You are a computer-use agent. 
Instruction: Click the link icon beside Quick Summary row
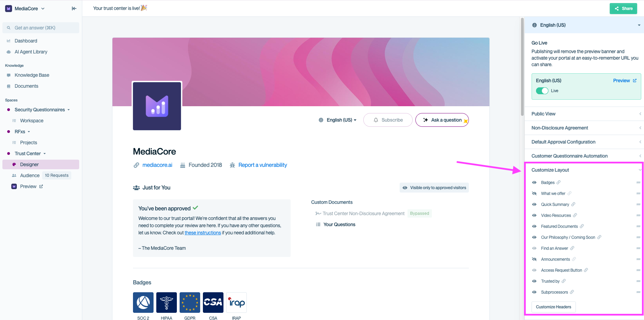[573, 204]
